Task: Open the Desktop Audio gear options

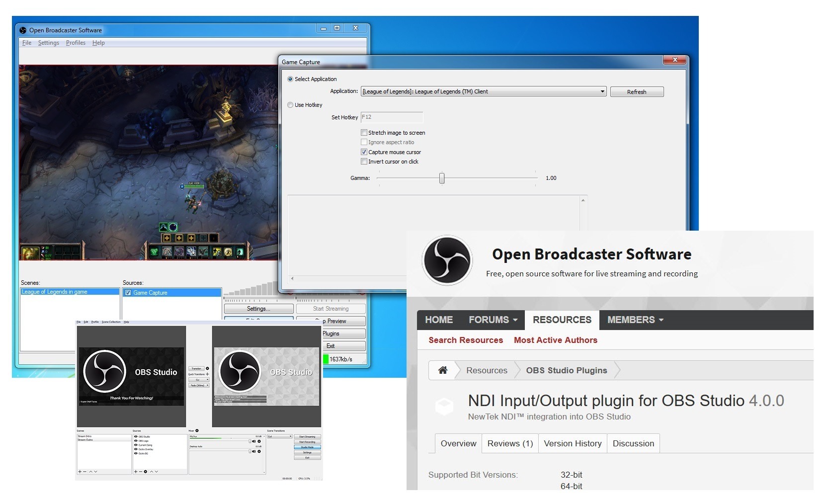Action: click(x=259, y=451)
